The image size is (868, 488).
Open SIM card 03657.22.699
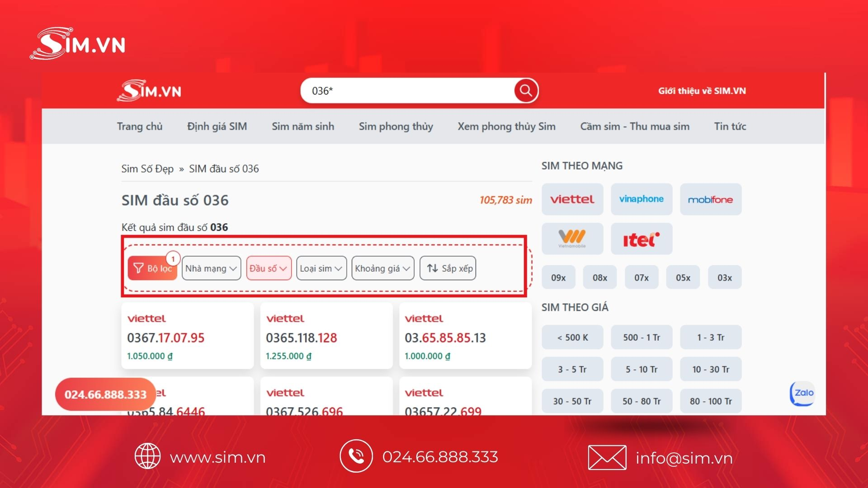pos(465,396)
